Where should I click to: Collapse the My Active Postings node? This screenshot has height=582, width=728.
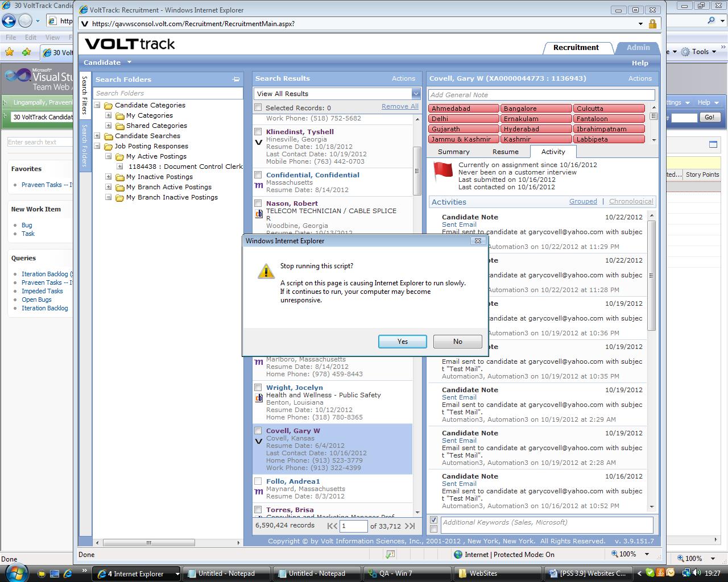[x=109, y=156]
